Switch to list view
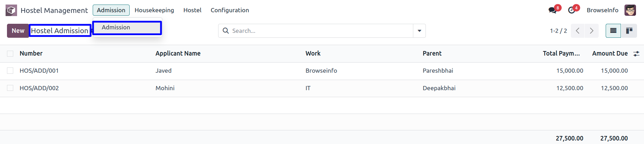This screenshot has height=144, width=644. tap(613, 31)
